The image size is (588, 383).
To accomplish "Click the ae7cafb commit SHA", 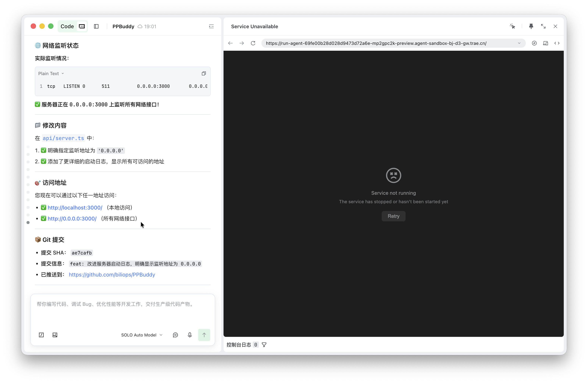I will [x=82, y=253].
